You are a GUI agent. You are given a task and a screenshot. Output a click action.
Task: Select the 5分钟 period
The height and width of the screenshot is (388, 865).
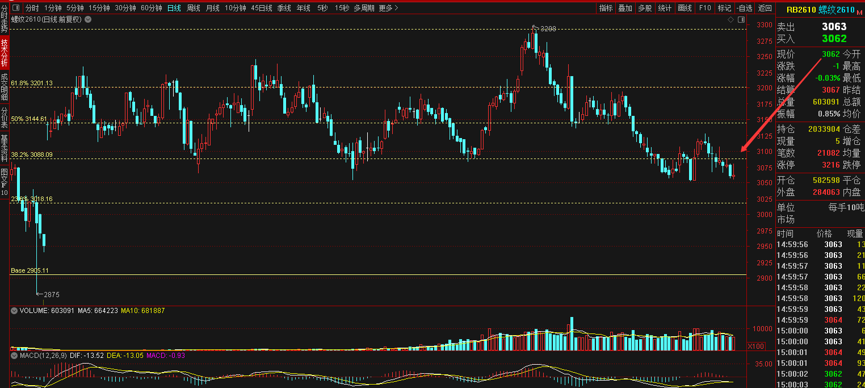(x=74, y=8)
